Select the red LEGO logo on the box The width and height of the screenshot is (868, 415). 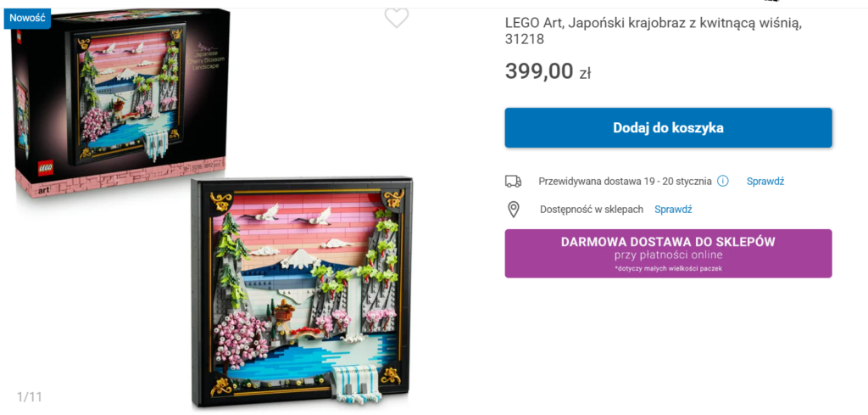point(46,170)
